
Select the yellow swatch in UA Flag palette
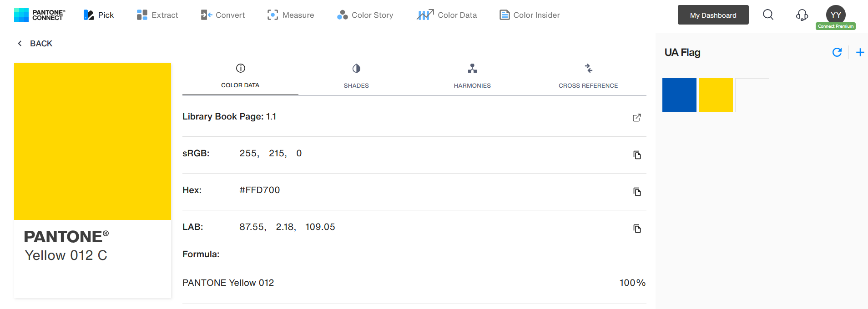pos(716,95)
